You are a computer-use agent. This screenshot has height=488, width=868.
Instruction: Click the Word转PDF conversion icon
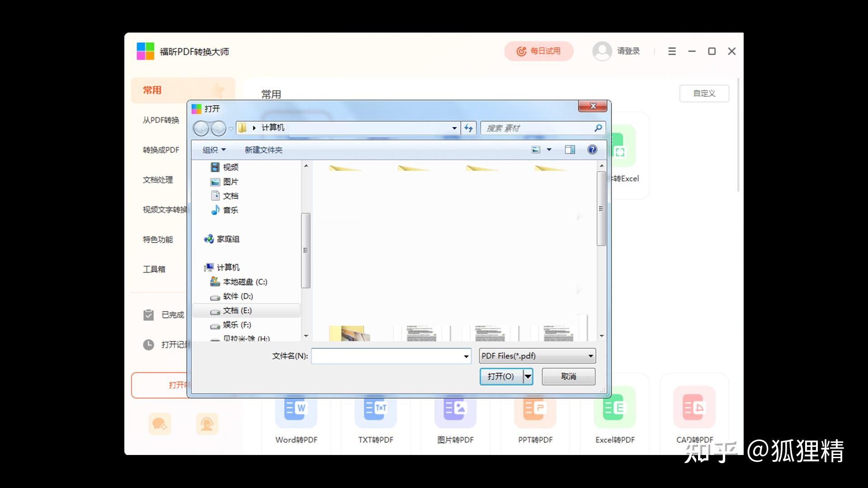tap(296, 409)
